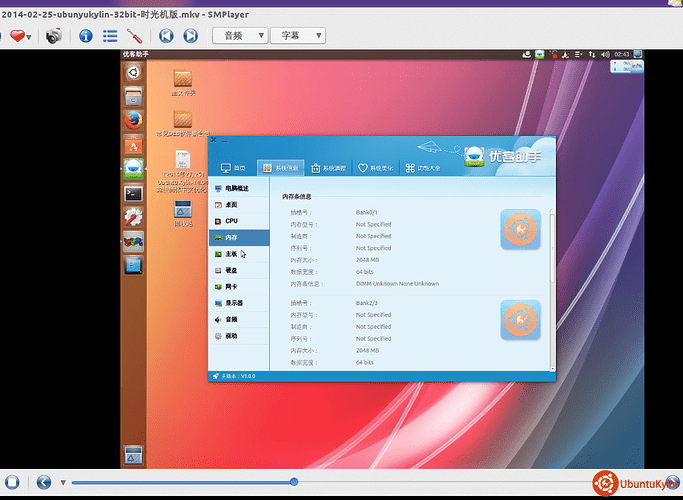The image size is (683, 500).
Task: Click the 02:43 clock in top panel
Action: coord(622,54)
